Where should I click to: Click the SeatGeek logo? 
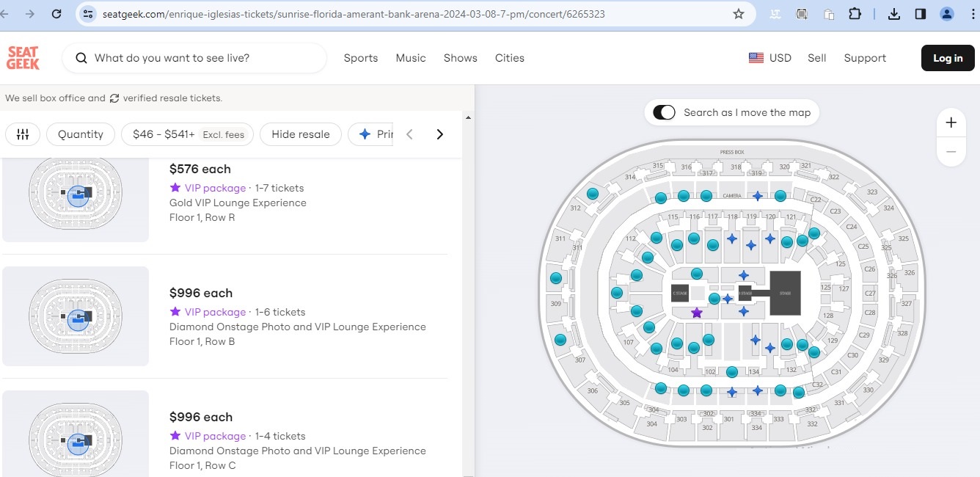tap(23, 57)
